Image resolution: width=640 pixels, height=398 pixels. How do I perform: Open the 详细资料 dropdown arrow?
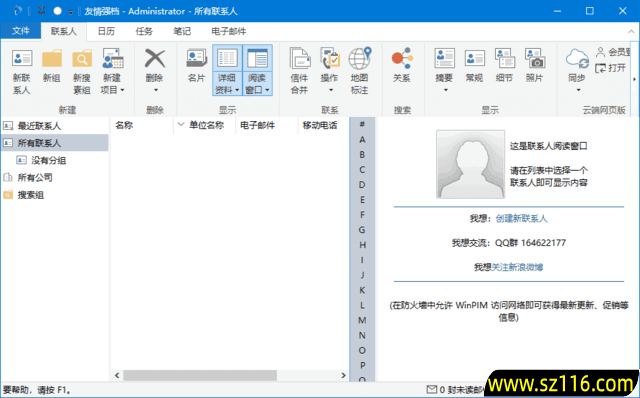(237, 90)
